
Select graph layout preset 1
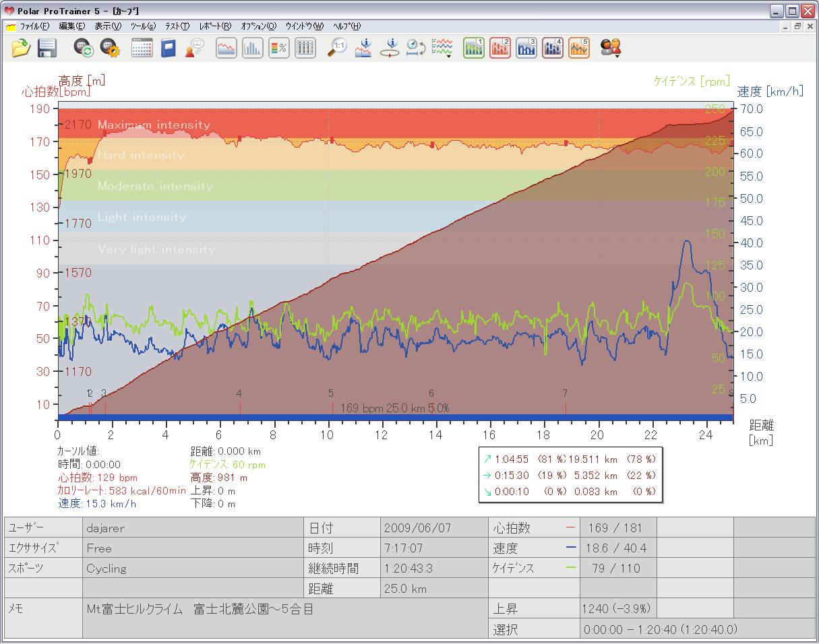(x=474, y=48)
